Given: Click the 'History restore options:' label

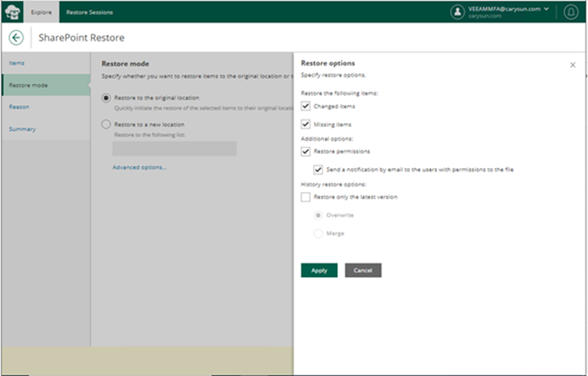Looking at the screenshot, I should tap(334, 184).
